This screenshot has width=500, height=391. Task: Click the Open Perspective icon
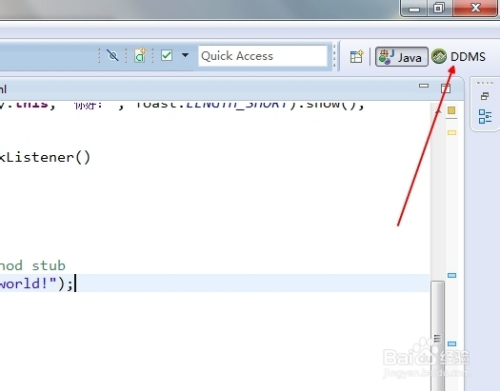tap(356, 56)
